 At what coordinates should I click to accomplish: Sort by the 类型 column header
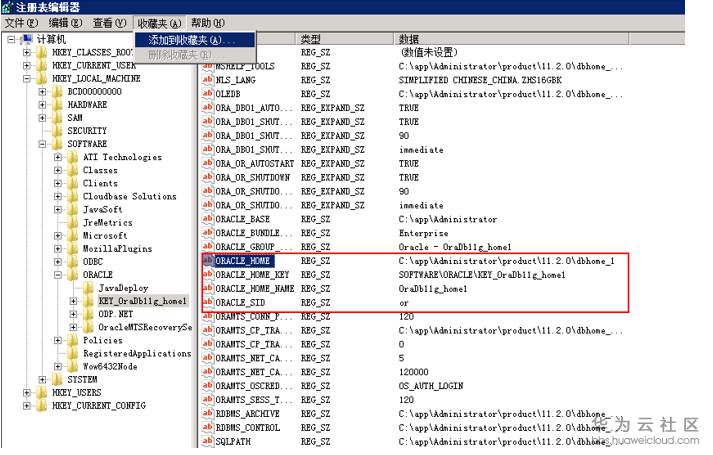point(346,39)
